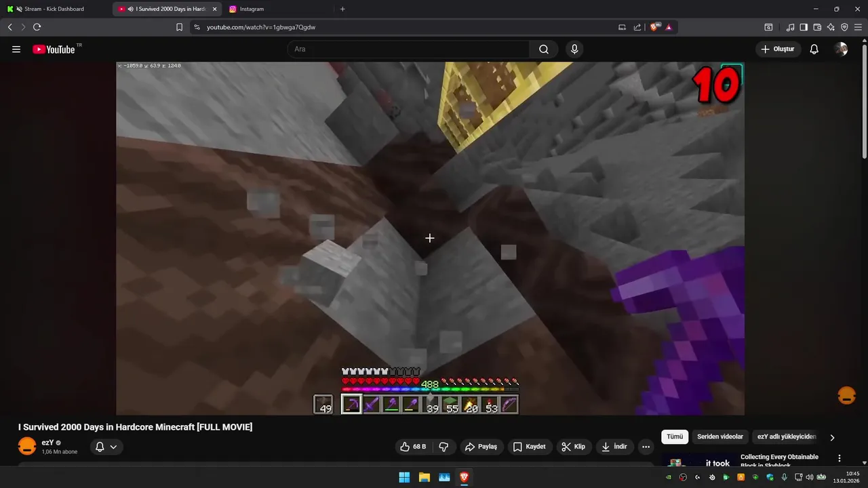Share this page using the share icon
The image size is (868, 488).
[637, 27]
